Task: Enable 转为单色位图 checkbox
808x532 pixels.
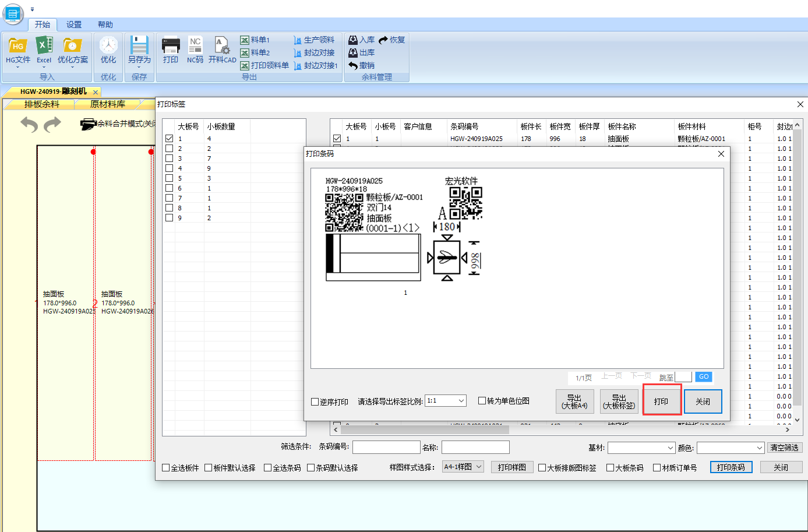Action: [x=482, y=400]
